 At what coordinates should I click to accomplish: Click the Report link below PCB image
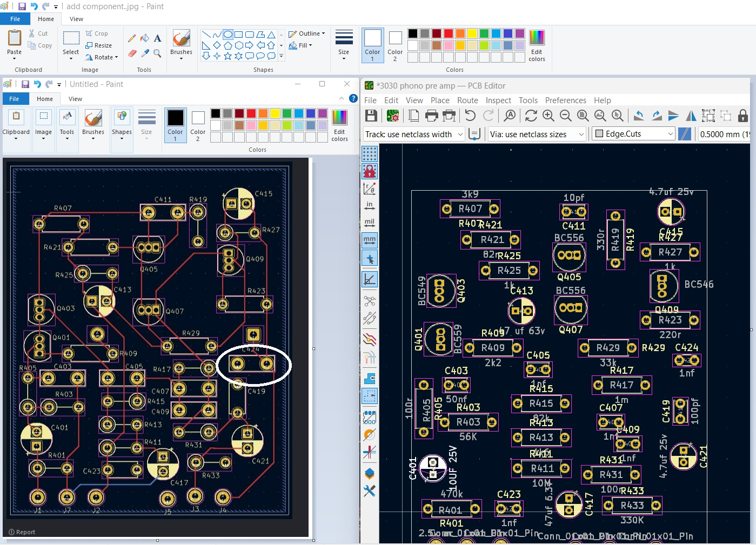[x=22, y=532]
